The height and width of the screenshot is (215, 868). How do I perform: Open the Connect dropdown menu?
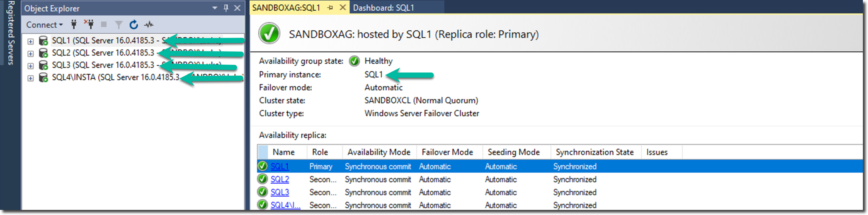click(44, 25)
